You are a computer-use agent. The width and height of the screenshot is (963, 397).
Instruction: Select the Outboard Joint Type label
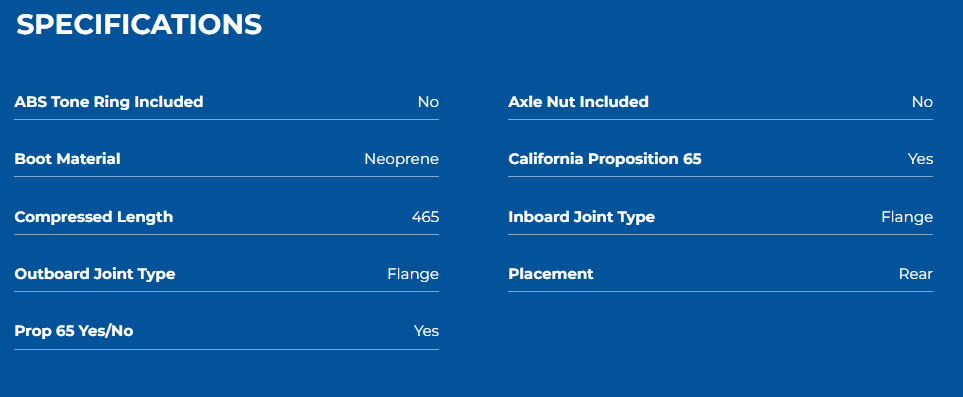[95, 274]
